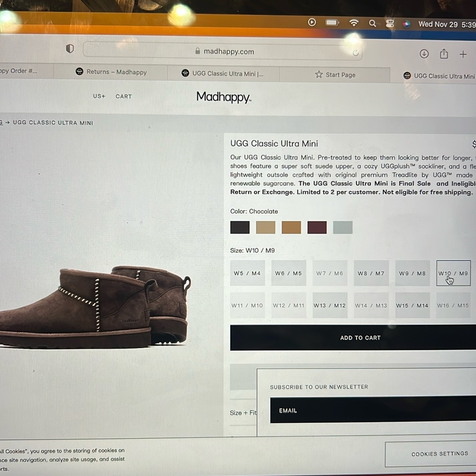
Task: Open the Safari share menu
Action: click(x=444, y=54)
